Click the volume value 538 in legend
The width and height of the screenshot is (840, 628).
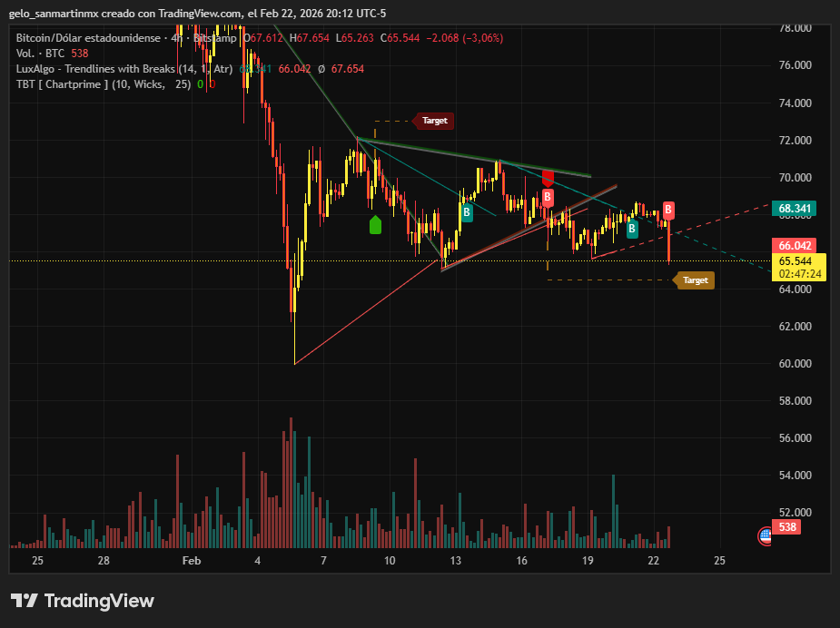80,53
